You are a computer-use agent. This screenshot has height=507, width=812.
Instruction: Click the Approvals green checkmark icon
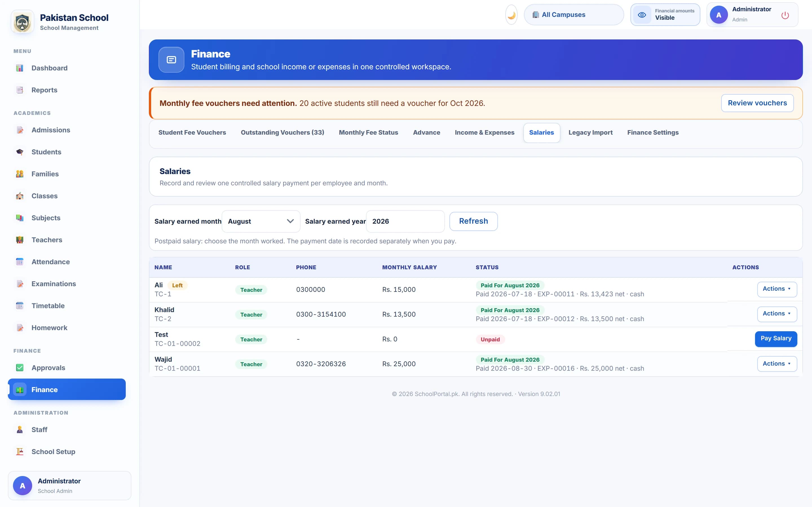pyautogui.click(x=19, y=368)
